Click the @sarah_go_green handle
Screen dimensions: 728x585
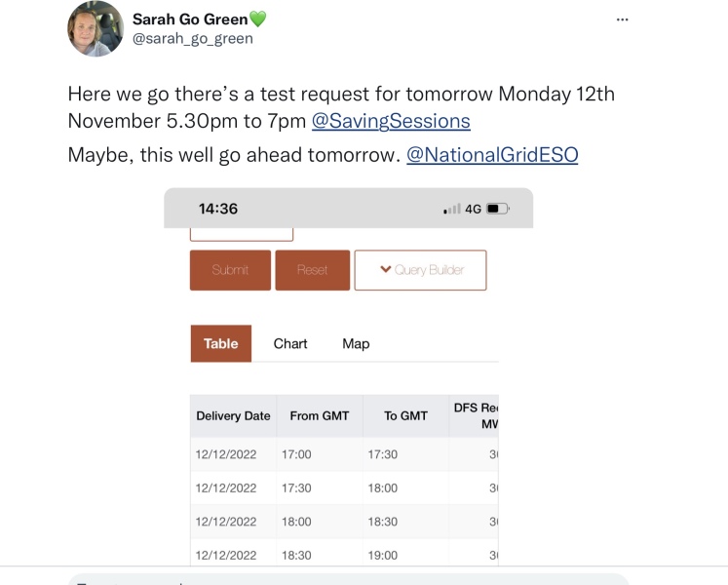coord(192,39)
